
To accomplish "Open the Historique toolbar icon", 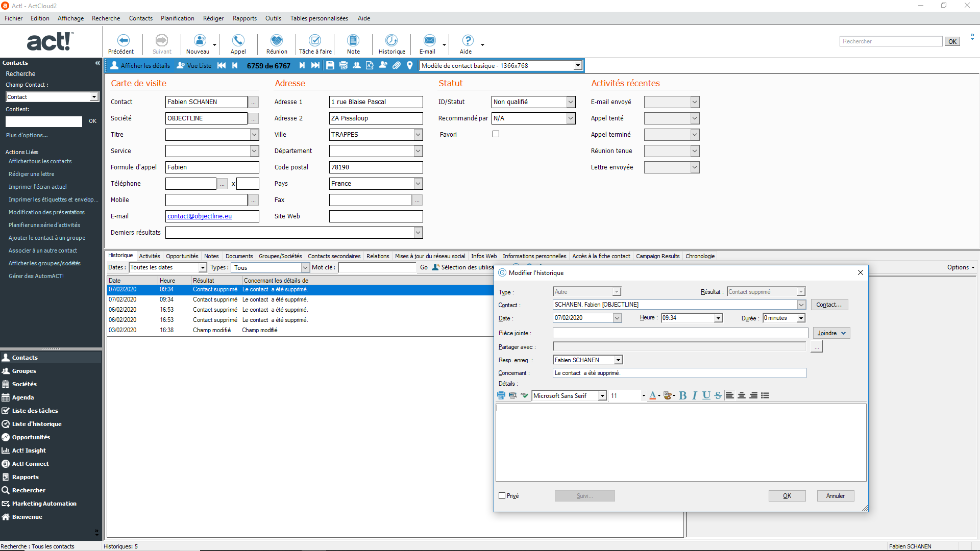I will [391, 44].
